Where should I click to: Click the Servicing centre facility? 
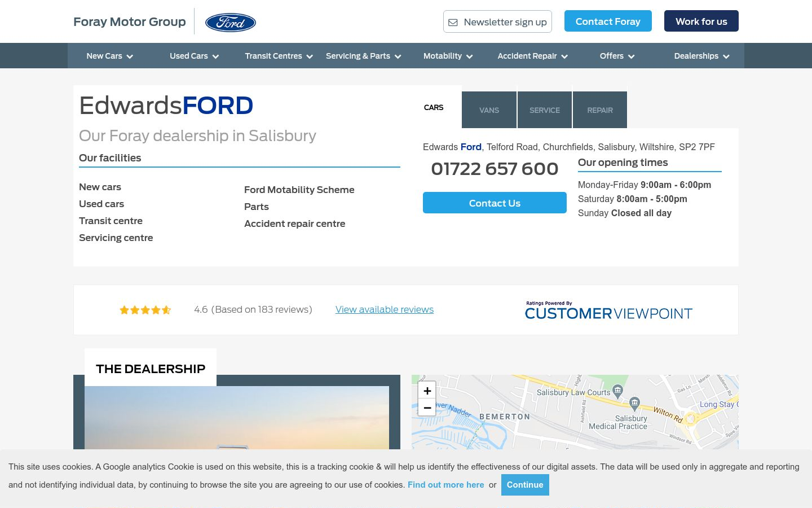click(x=116, y=238)
